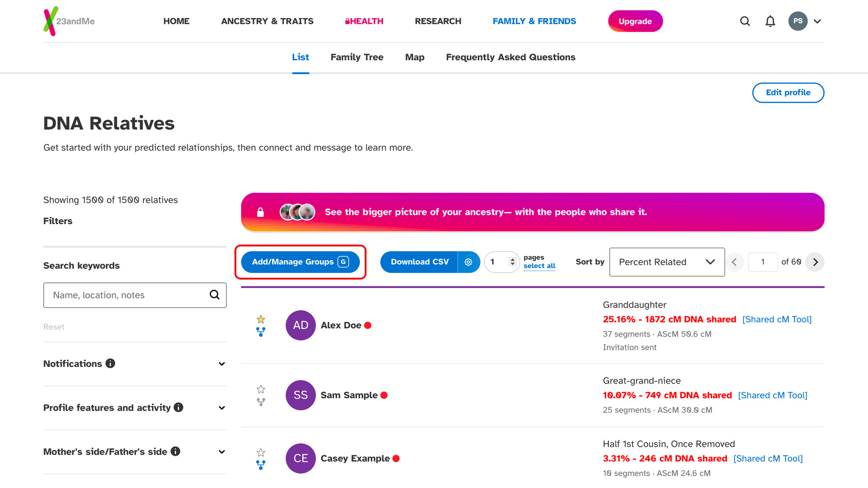
Task: Open the notifications bell
Action: [x=770, y=21]
